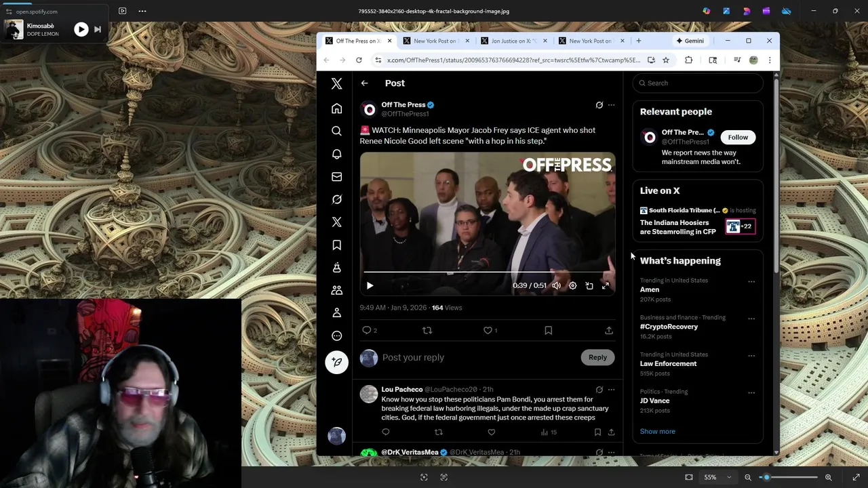Open Amen trending topic
Viewport: 868px width, 488px height.
pos(650,289)
